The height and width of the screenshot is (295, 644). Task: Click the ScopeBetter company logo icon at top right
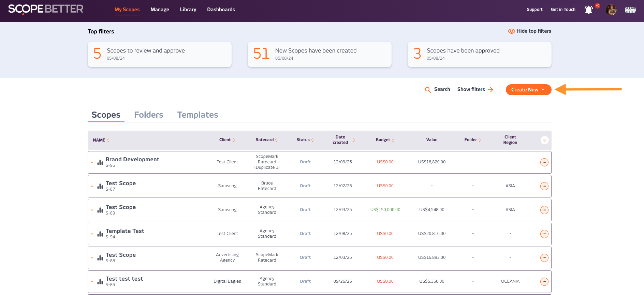630,10
